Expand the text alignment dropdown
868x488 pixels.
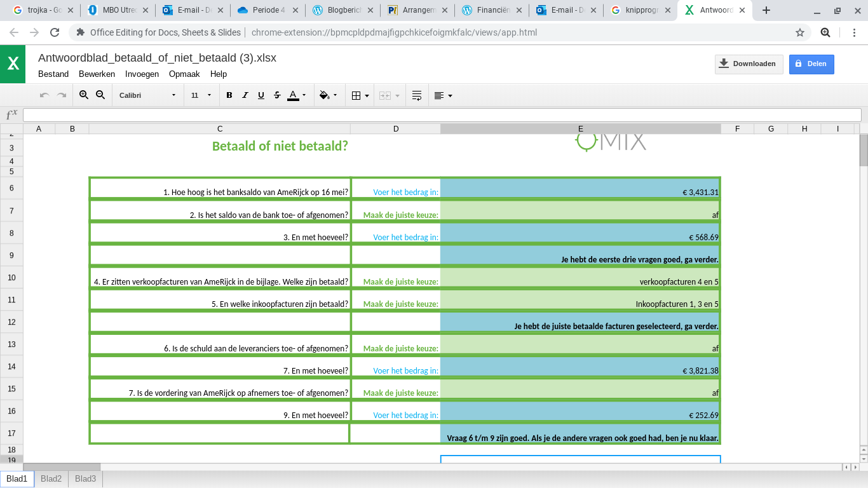[x=443, y=95]
